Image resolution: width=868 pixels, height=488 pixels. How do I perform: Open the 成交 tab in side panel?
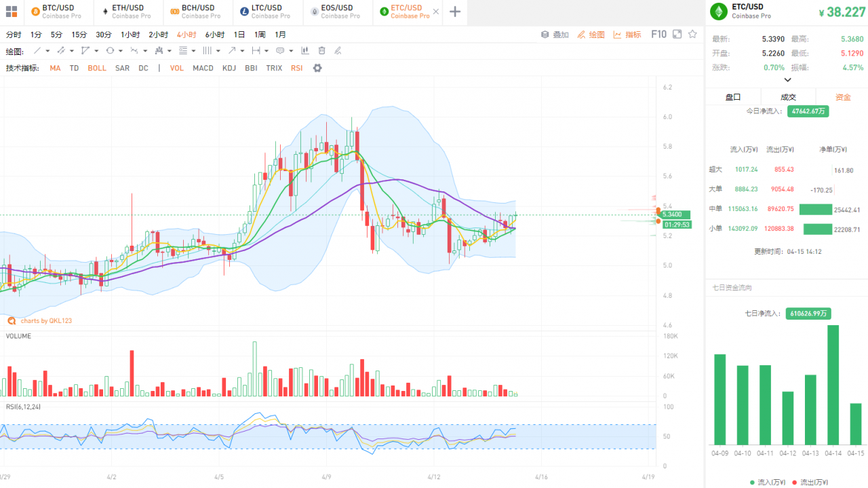click(x=788, y=97)
